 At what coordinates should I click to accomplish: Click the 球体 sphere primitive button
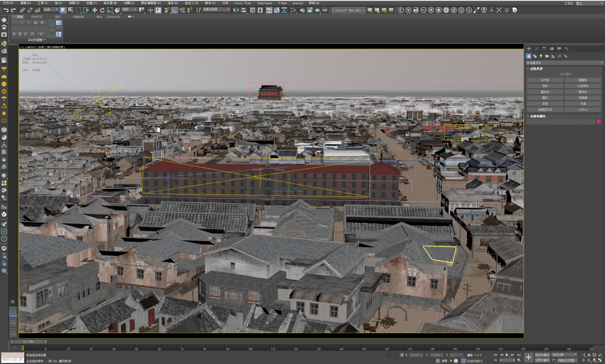(545, 86)
